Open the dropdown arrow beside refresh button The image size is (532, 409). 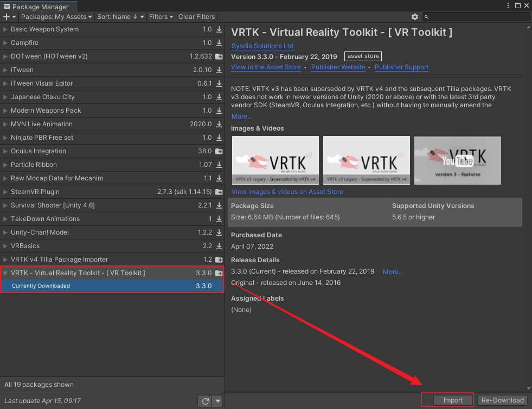coord(218,401)
